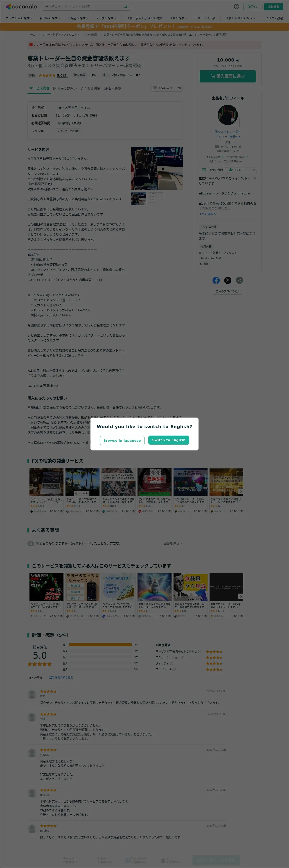289x868 pixels.
Task: Click 購入画面に進む purchase button
Action: coord(228,76)
